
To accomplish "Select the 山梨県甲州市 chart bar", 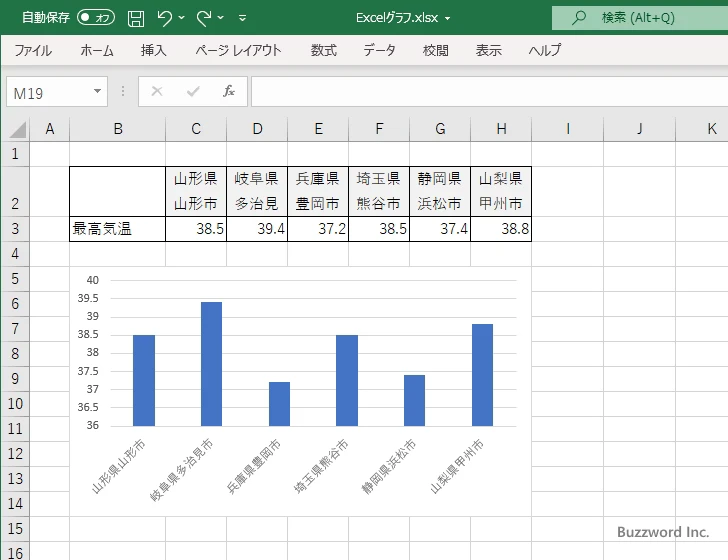I will pos(482,375).
